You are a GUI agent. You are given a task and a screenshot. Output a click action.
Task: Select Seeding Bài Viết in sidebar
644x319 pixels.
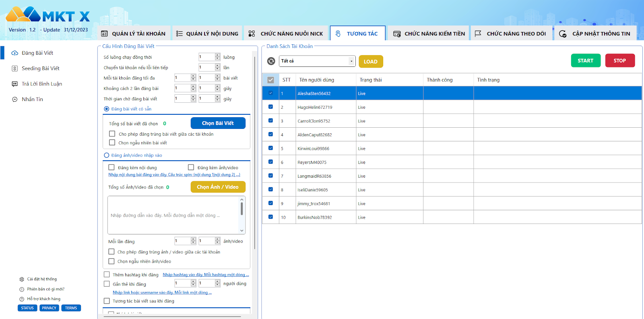40,68
